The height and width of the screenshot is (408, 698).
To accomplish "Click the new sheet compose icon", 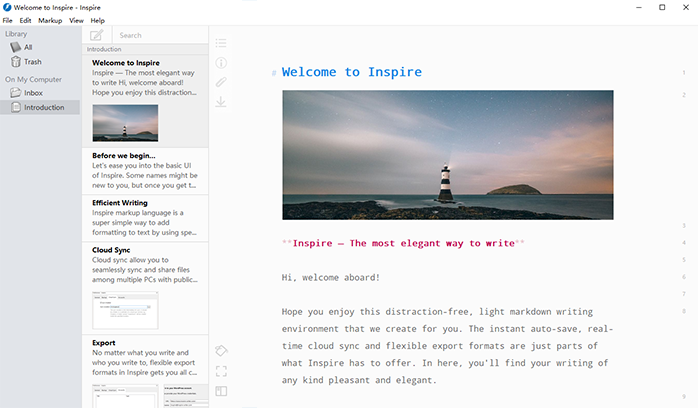I will coord(96,35).
